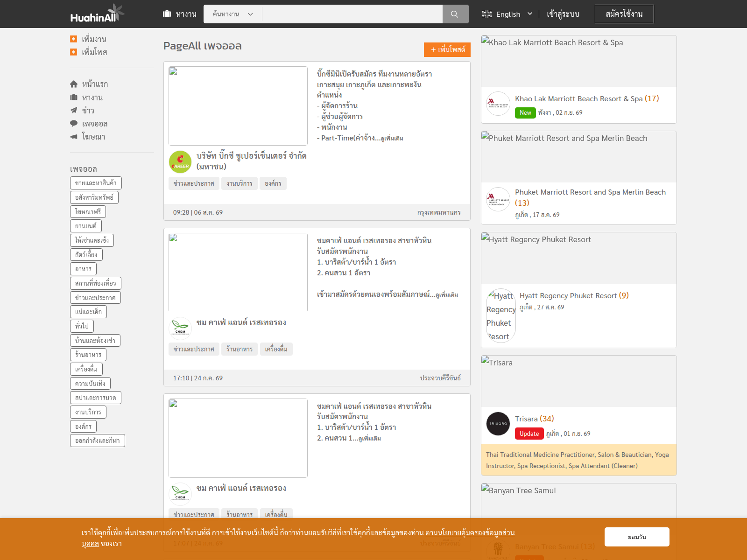Open หางาน in sidebar menu
Viewport: 747px width, 560px height.
point(92,98)
